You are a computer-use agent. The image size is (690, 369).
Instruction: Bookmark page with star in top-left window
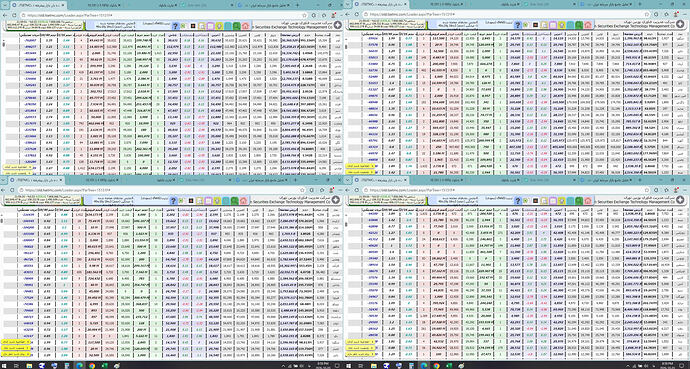(x=305, y=15)
